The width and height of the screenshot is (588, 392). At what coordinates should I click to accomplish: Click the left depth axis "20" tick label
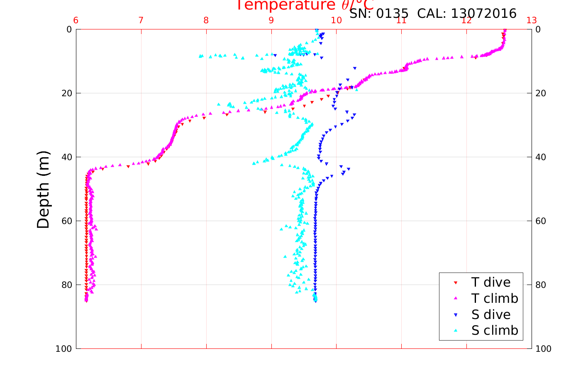pyautogui.click(x=66, y=93)
